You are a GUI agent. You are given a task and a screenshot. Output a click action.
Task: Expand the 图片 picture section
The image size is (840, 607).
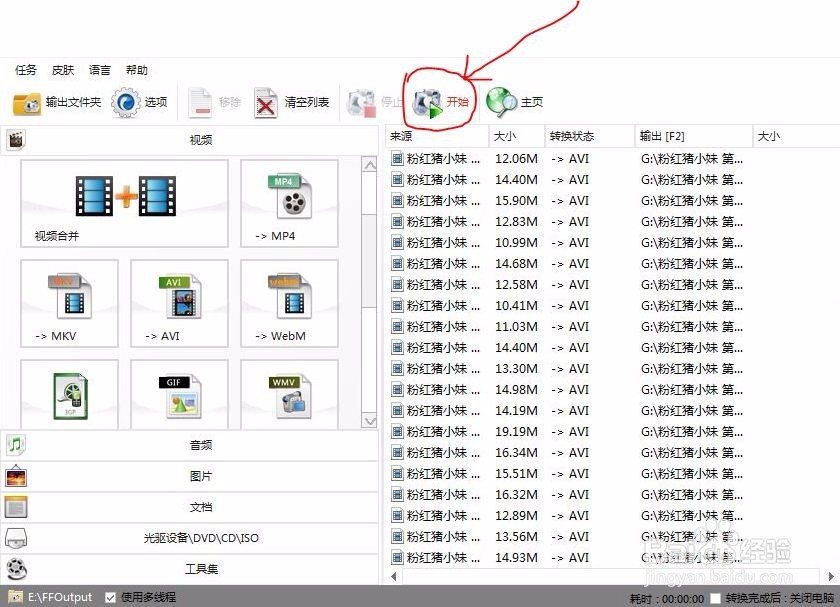click(189, 476)
